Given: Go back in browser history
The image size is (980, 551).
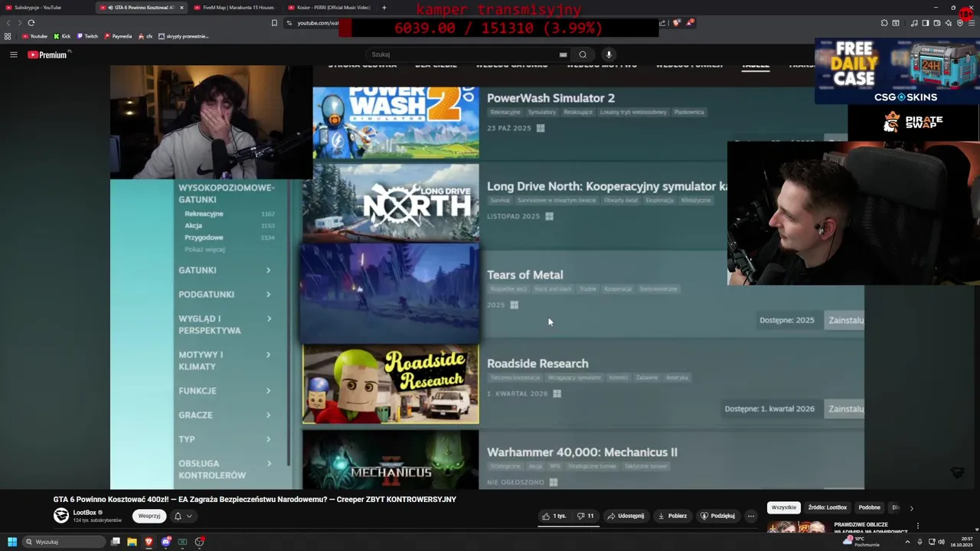Looking at the screenshot, I should tap(8, 23).
